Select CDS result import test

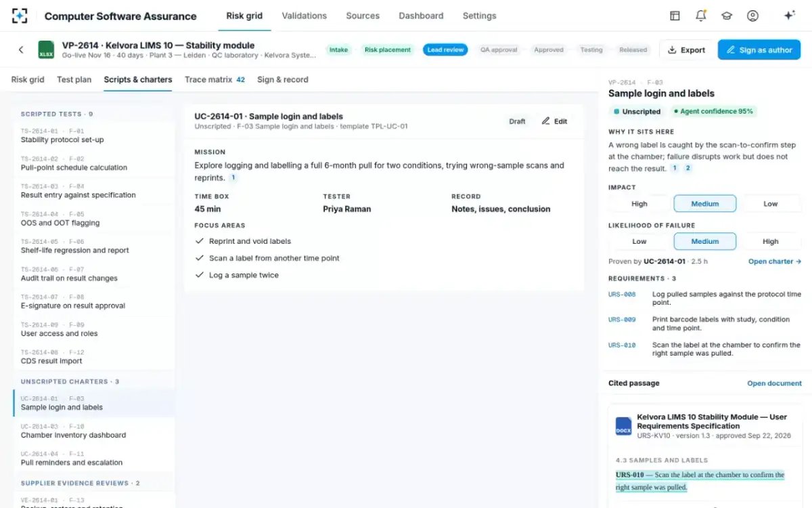pyautogui.click(x=94, y=358)
